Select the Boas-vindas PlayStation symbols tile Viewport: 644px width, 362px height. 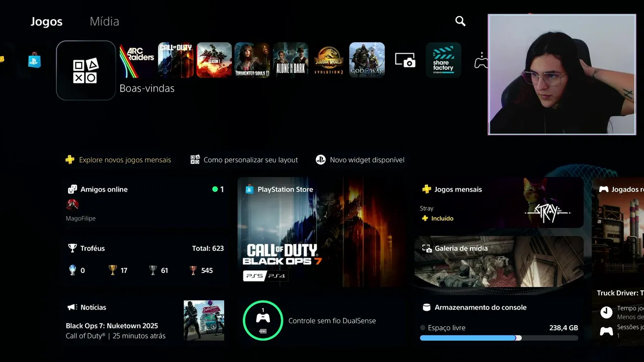pyautogui.click(x=86, y=70)
